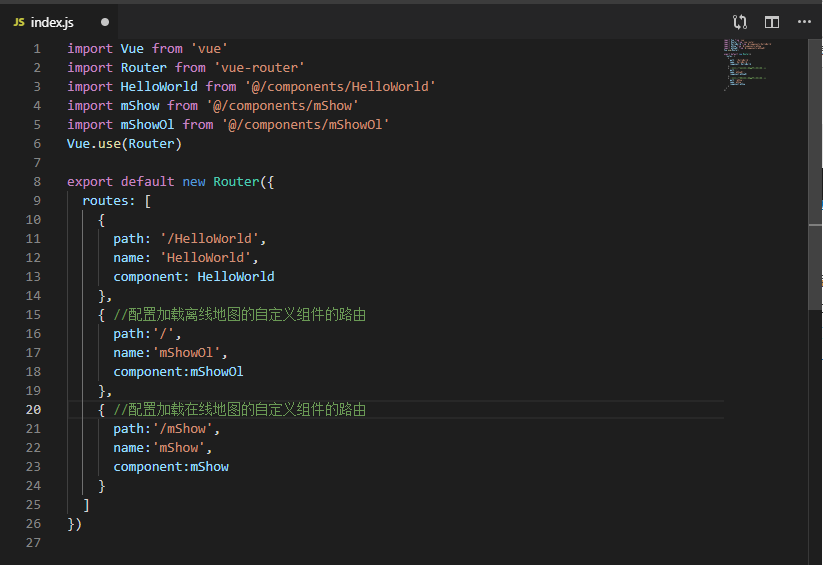Click closing bracket ] on line 25
The width and height of the screenshot is (823, 565).
(x=86, y=505)
